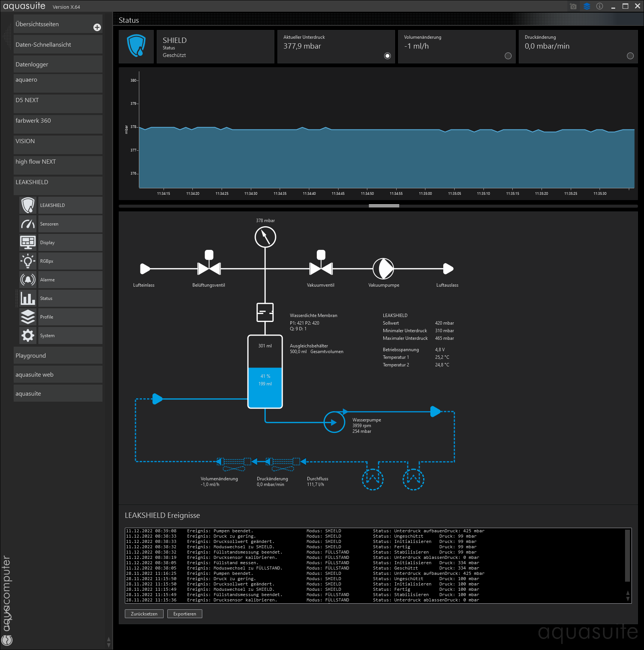The width and height of the screenshot is (644, 650).
Task: Open the RGBpx light bulb icon
Action: (28, 261)
